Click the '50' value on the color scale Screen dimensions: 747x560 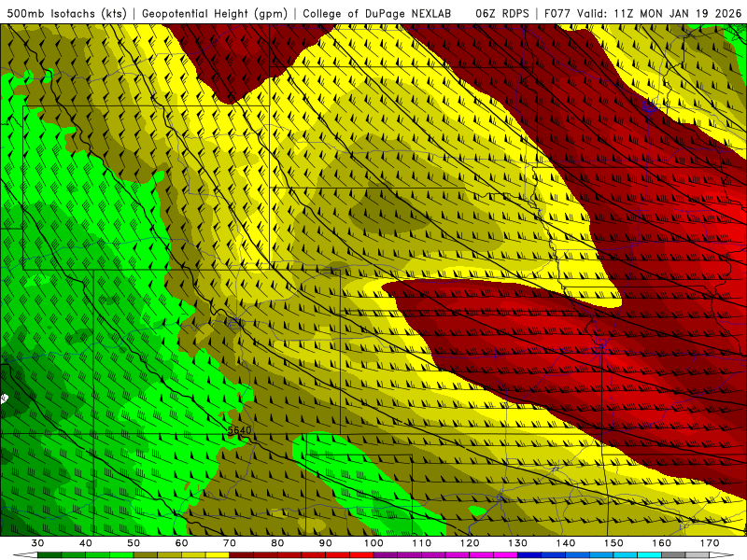(x=134, y=543)
